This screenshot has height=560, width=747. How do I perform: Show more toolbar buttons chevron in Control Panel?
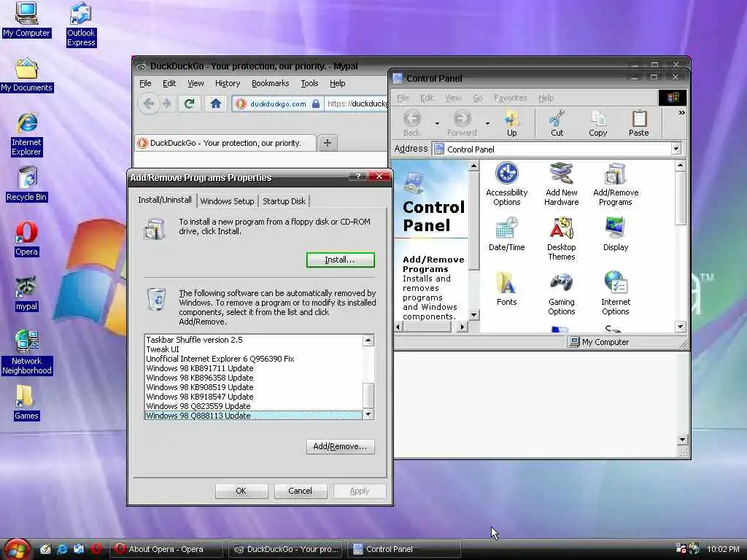pyautogui.click(x=682, y=113)
